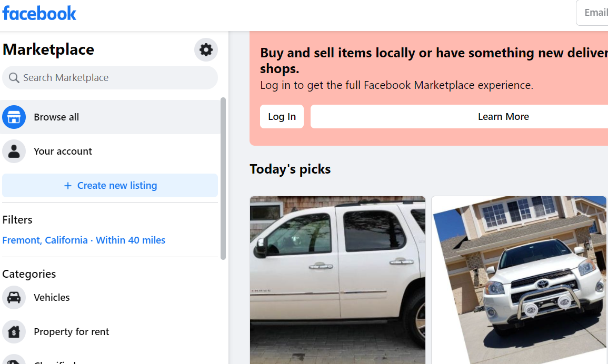This screenshot has height=364, width=608.
Task: Open the white Toyota RAV4 listing thumbnail
Action: coord(519,280)
